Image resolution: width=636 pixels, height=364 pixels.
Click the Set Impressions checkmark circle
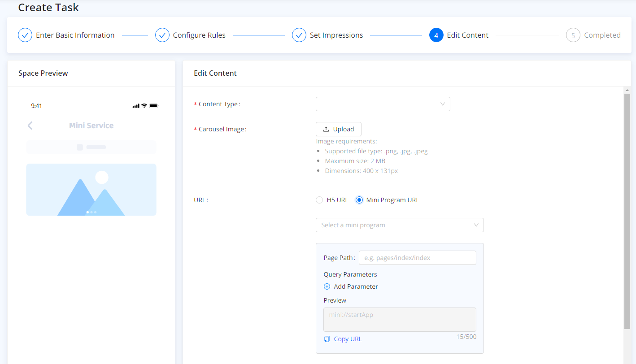pos(299,35)
